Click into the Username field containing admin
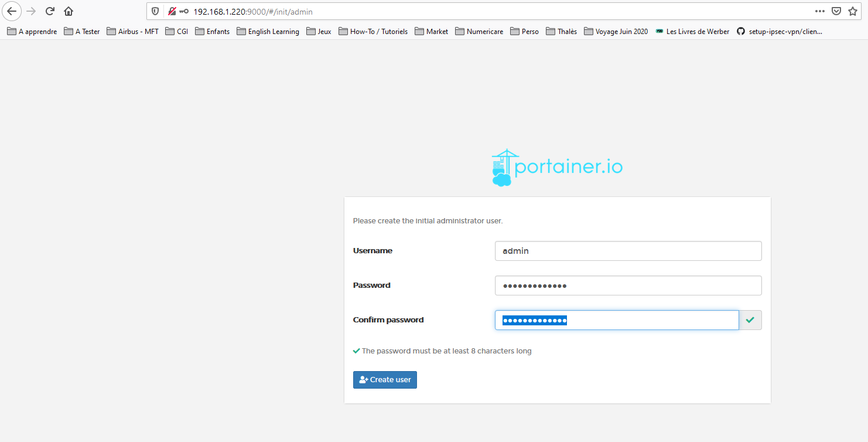 pyautogui.click(x=628, y=251)
